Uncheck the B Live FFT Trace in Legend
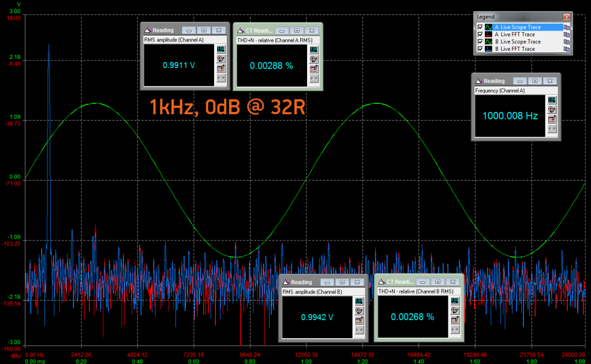This screenshot has height=364, width=591. point(480,49)
